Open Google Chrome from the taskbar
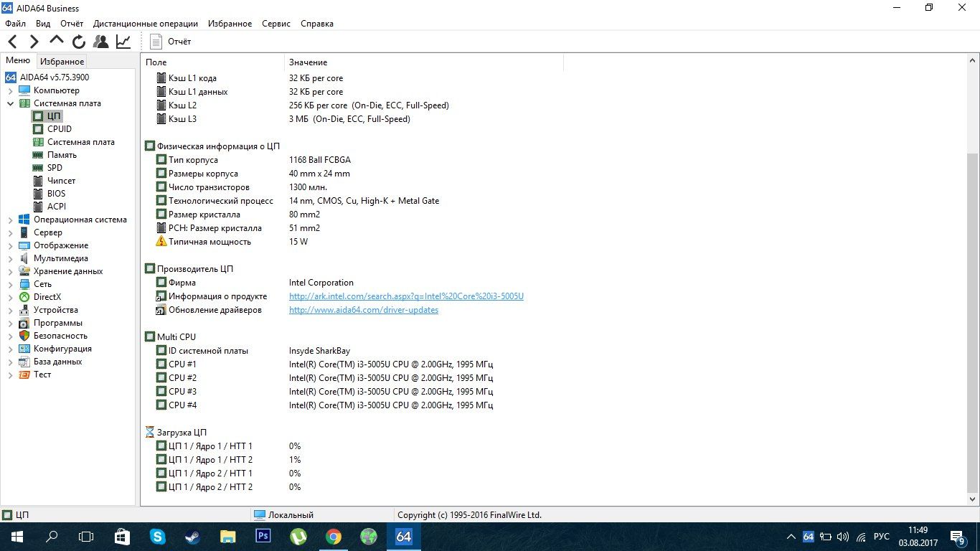This screenshot has height=551, width=980. point(334,537)
